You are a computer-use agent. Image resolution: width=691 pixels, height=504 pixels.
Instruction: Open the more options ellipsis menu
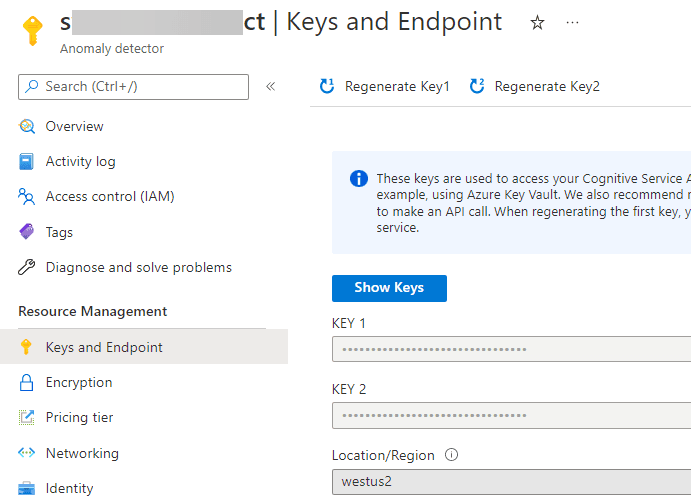click(x=572, y=22)
